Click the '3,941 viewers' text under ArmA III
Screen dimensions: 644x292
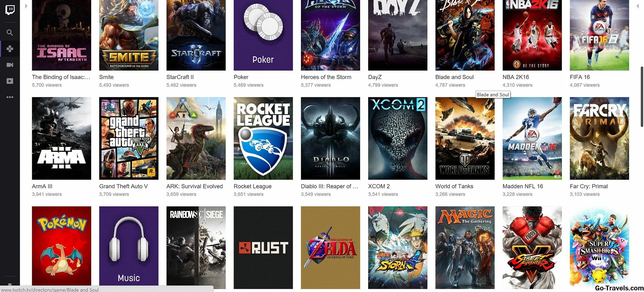click(47, 194)
